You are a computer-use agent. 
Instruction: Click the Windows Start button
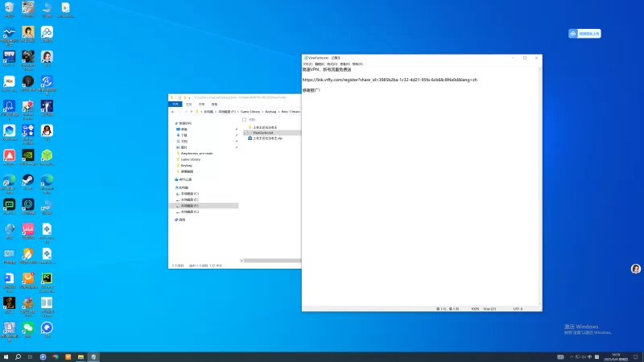pyautogui.click(x=6, y=356)
